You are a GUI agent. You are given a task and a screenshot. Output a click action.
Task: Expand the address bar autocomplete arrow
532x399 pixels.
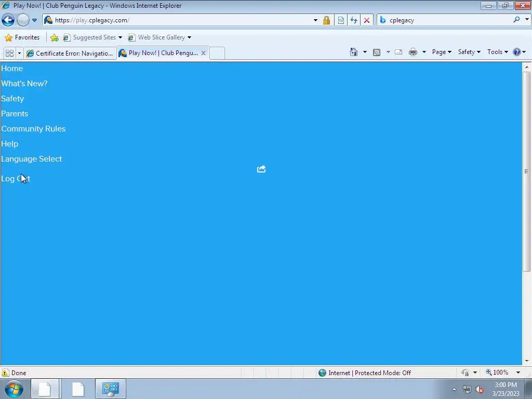pos(315,20)
